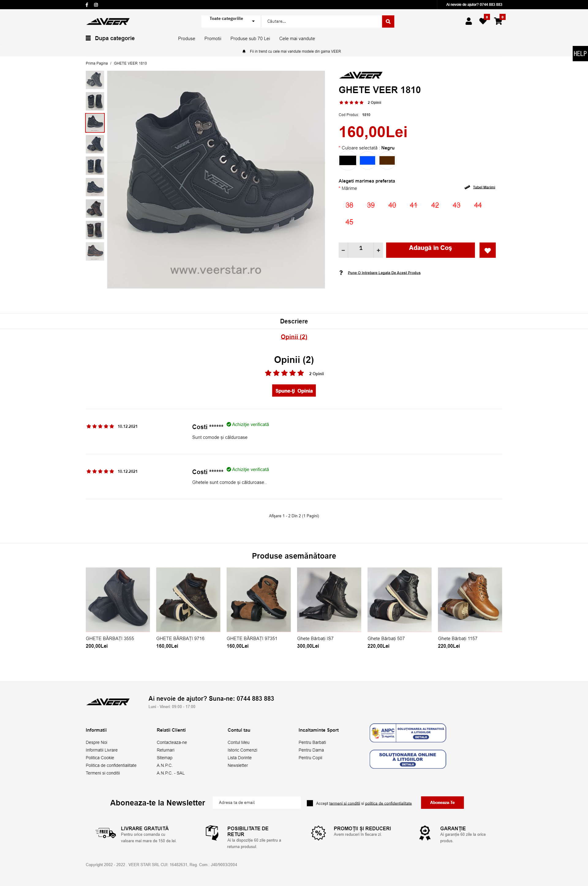The width and height of the screenshot is (588, 886).
Task: Select size 45
Action: click(x=349, y=222)
